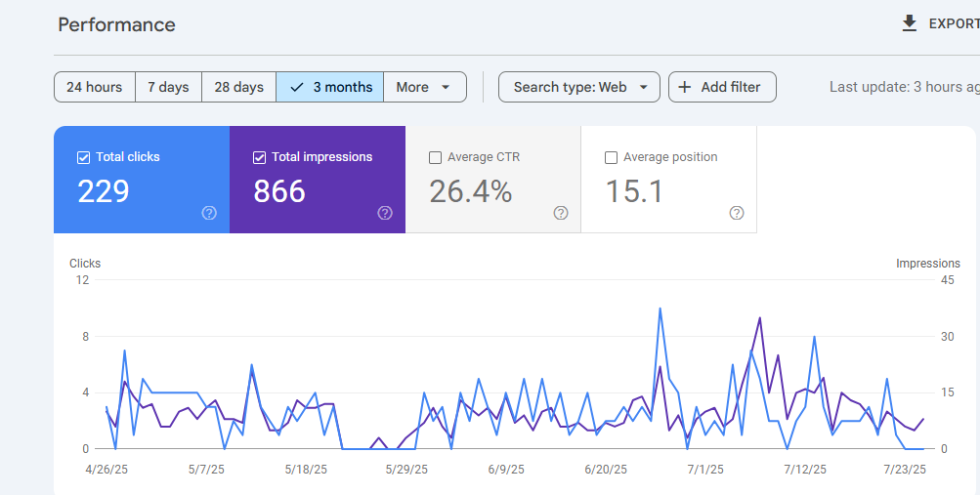Click the plus icon in Add filter

pos(685,88)
